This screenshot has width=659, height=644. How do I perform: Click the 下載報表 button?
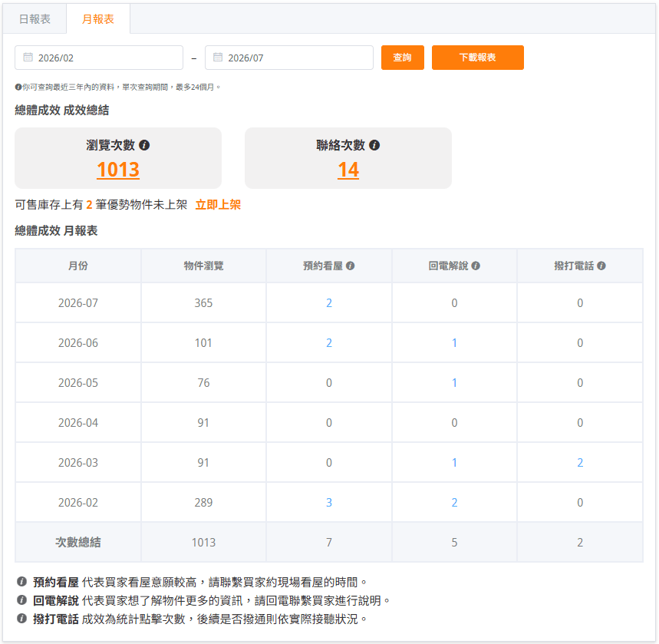(x=477, y=58)
